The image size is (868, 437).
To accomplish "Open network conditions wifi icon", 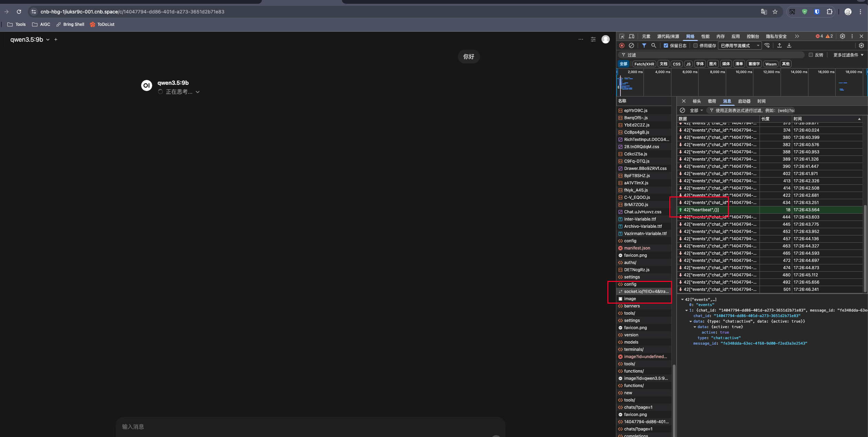I will [x=767, y=45].
